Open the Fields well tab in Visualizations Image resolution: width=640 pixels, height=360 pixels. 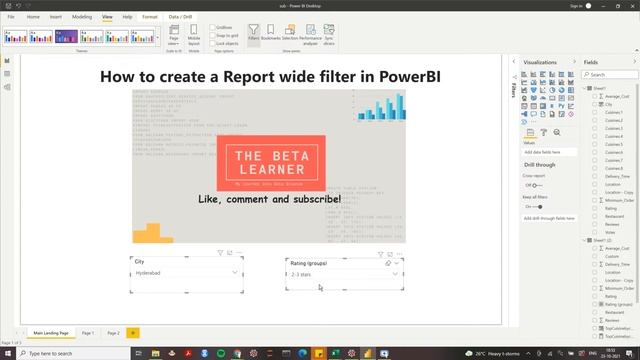pyautogui.click(x=530, y=133)
